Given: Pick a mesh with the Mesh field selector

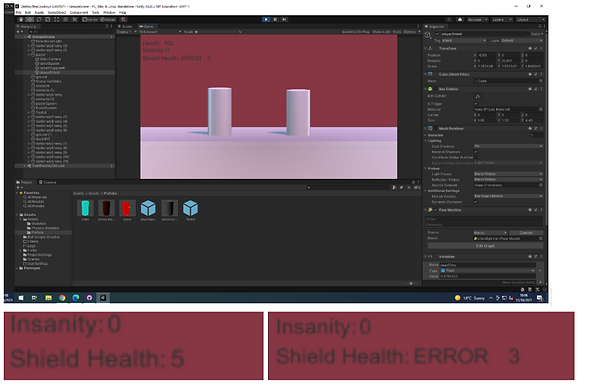Looking at the screenshot, I should coord(541,81).
